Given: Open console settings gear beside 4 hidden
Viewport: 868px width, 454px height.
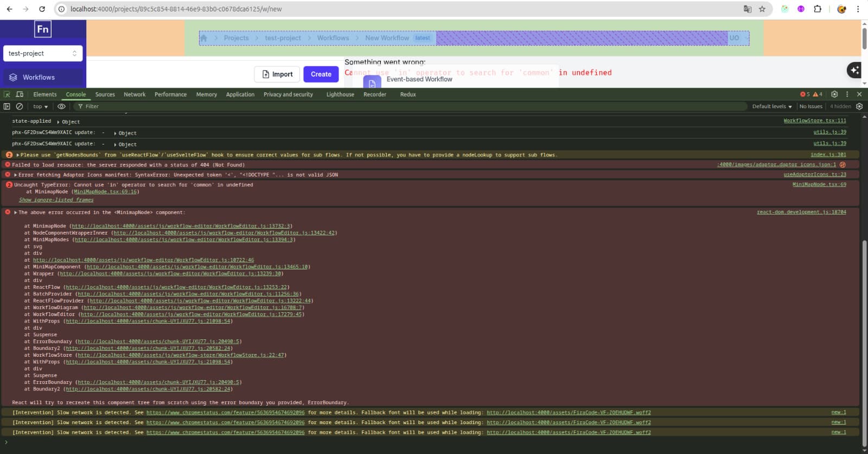Looking at the screenshot, I should pos(859,106).
